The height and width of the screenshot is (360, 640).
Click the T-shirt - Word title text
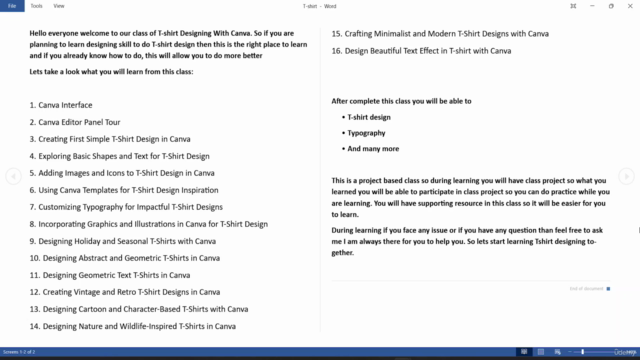320,6
